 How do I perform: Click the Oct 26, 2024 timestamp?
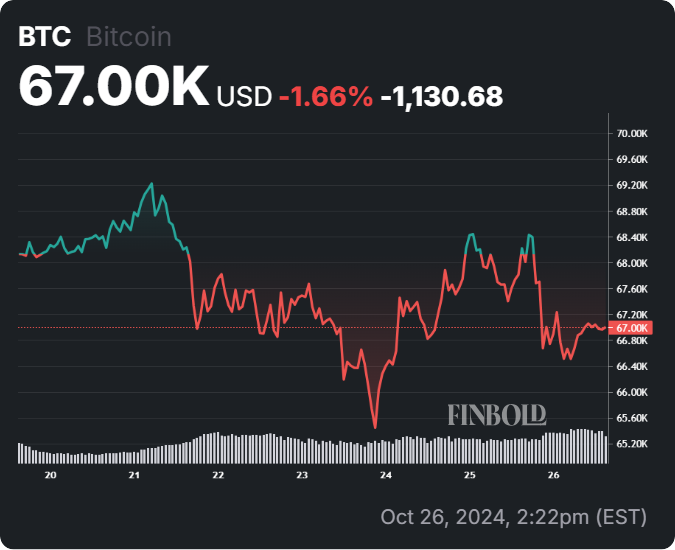(x=513, y=518)
